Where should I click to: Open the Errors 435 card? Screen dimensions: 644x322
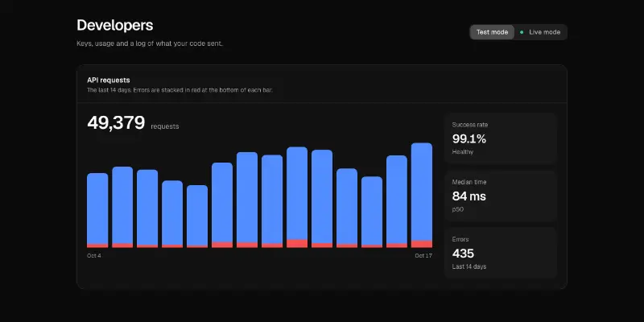click(500, 253)
